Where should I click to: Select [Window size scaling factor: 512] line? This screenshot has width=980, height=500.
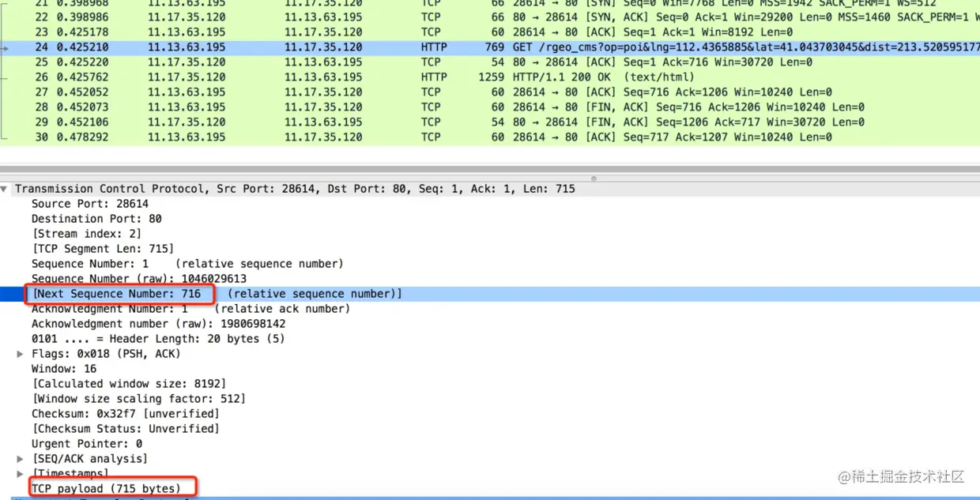coord(138,399)
